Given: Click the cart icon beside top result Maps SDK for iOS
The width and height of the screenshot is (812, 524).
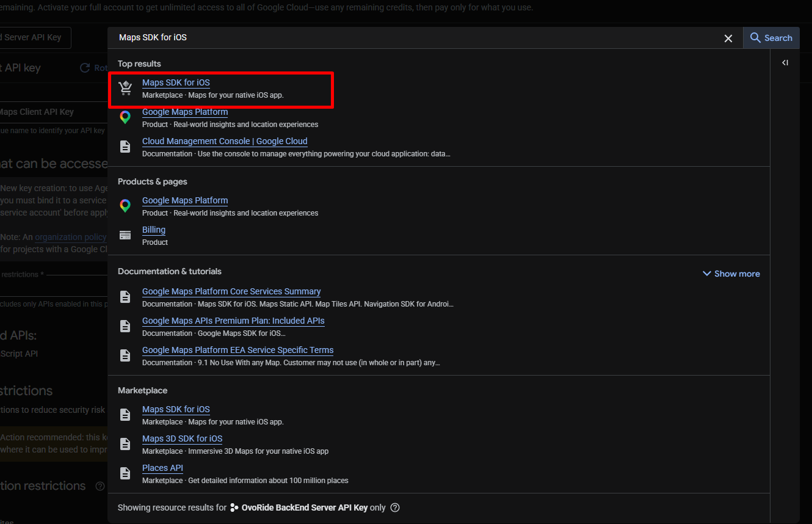Looking at the screenshot, I should (125, 88).
